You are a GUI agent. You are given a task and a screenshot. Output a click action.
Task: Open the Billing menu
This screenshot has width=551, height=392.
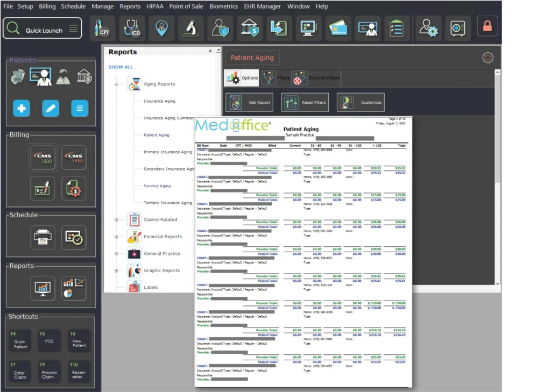pyautogui.click(x=47, y=6)
